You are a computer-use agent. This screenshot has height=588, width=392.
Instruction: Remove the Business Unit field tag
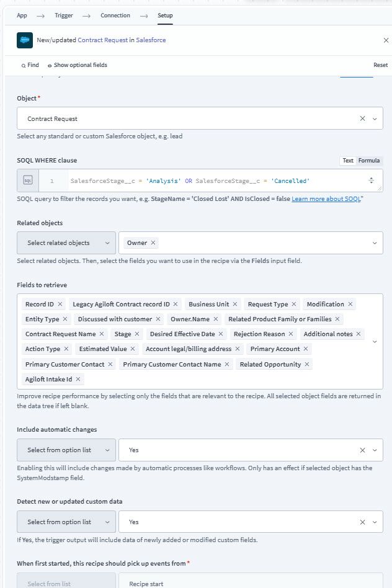(x=235, y=304)
